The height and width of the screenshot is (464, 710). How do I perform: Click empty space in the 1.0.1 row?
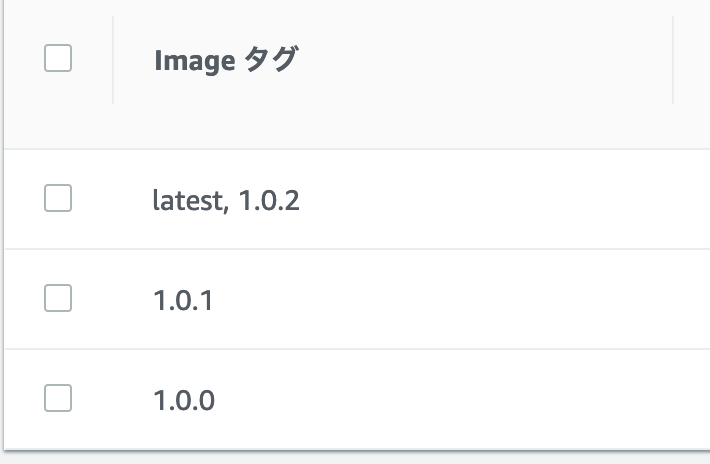tap(450, 300)
